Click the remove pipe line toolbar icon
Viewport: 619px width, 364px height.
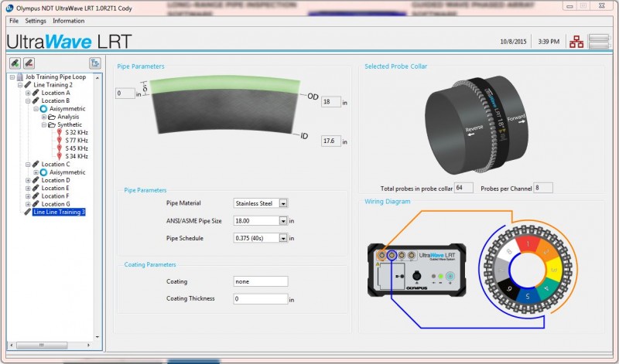[29, 63]
